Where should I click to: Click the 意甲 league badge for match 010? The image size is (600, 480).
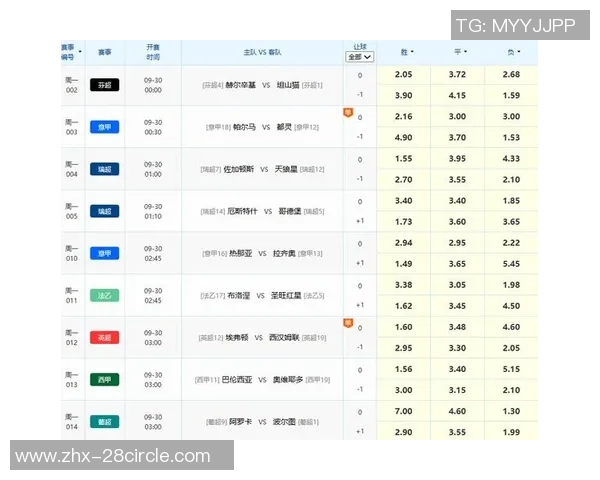click(104, 253)
